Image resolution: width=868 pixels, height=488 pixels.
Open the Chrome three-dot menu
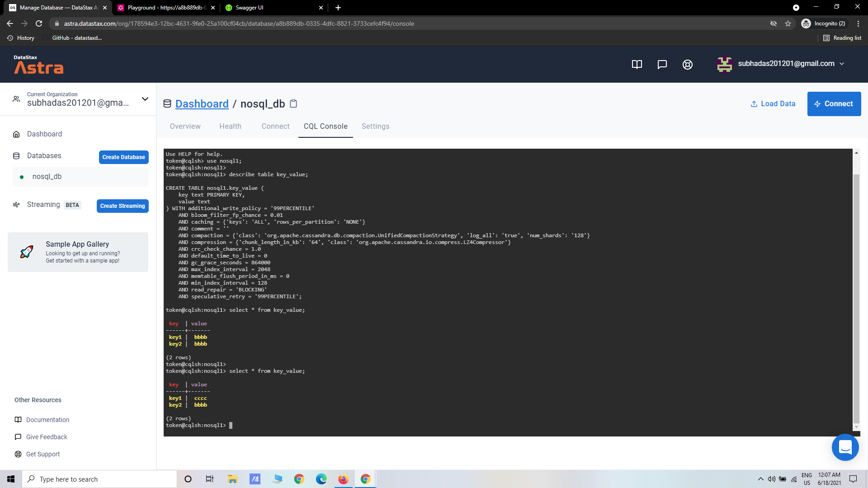pos(859,23)
